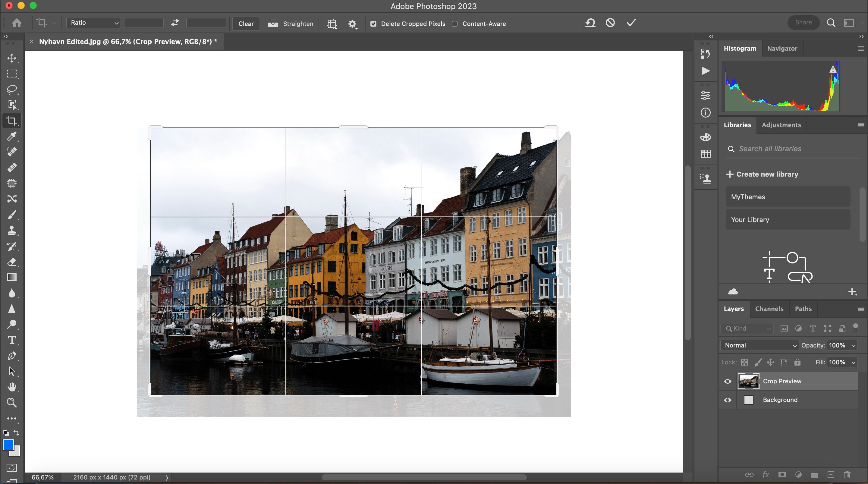Viewport: 868px width, 484px height.
Task: Select the Horizontal Type tool
Action: (12, 341)
